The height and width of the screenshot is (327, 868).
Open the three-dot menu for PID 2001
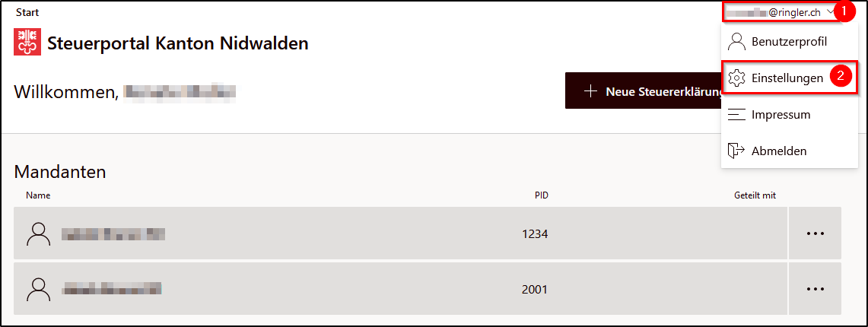tap(816, 289)
